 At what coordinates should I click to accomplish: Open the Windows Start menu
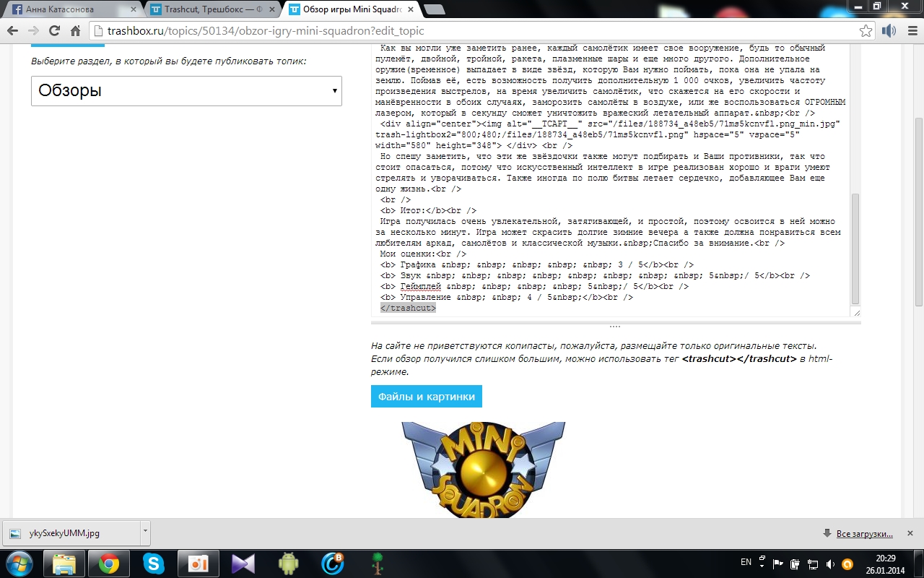tap(18, 563)
